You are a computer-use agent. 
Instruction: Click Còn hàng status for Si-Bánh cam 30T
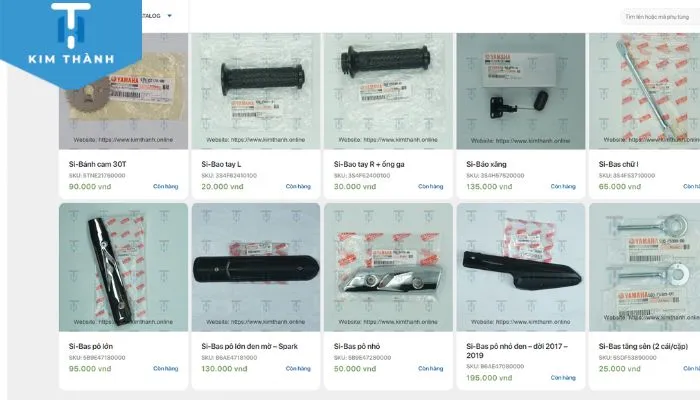[x=166, y=187]
